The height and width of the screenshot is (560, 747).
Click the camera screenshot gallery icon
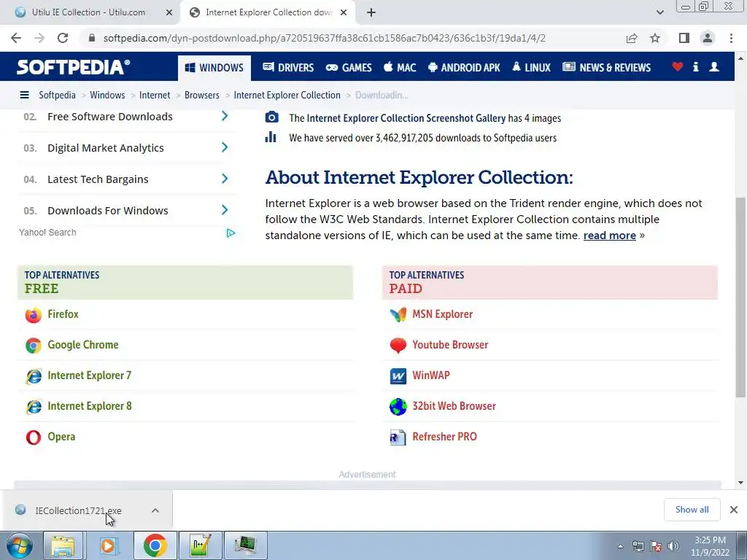pos(271,117)
